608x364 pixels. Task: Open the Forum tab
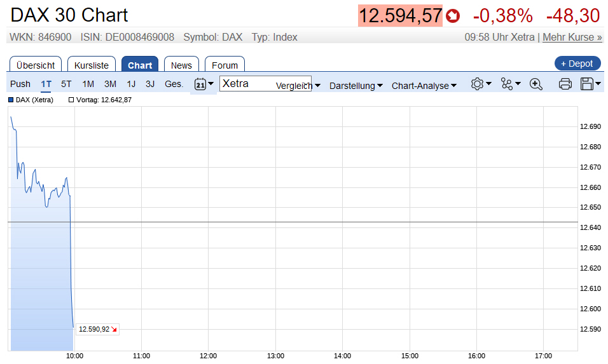[x=225, y=65]
